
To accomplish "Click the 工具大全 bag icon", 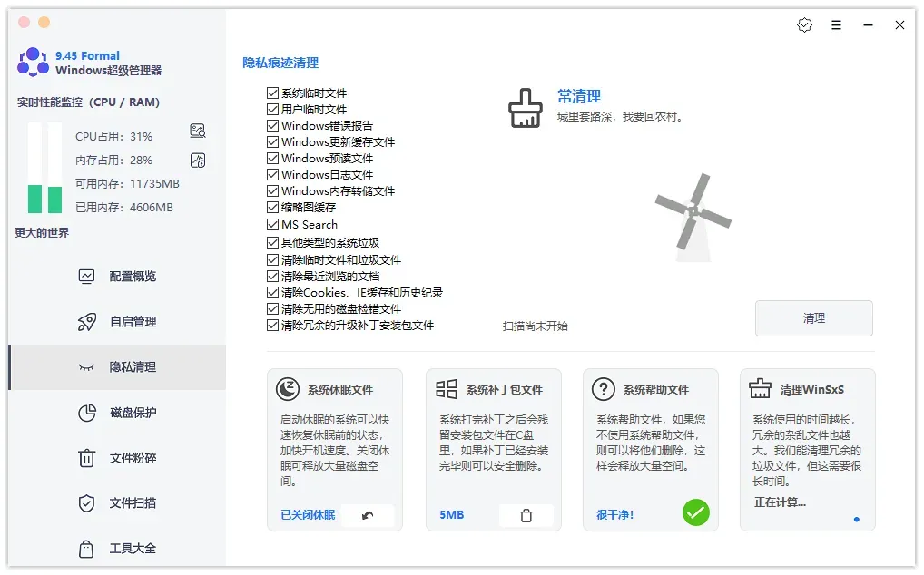I will (x=86, y=549).
